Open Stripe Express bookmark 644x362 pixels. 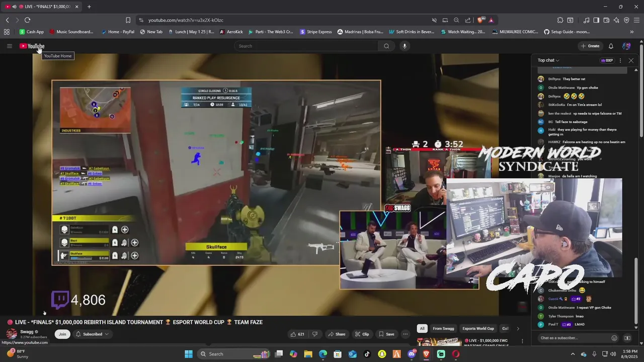pos(316,32)
